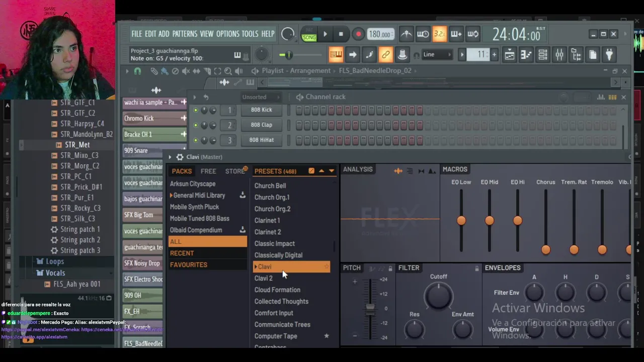Click the pattern number 11 selector
This screenshot has height=362, width=644.
[478, 54]
